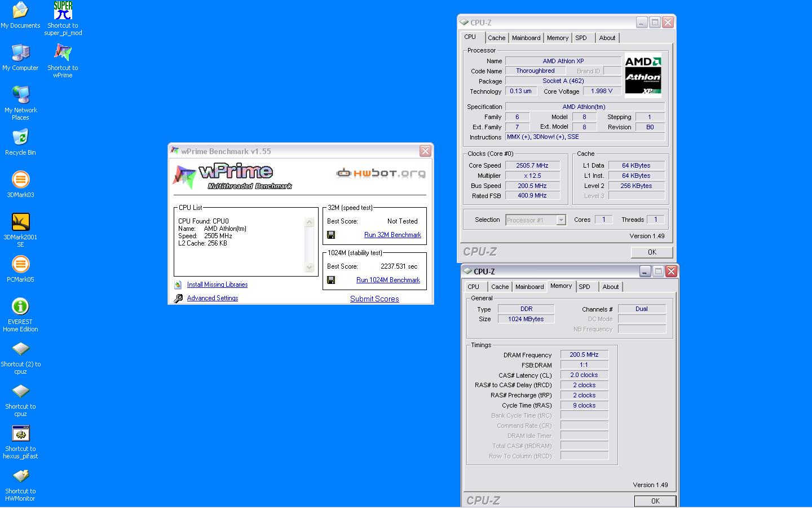
Task: Click the wPrime logo image
Action: [232, 177]
